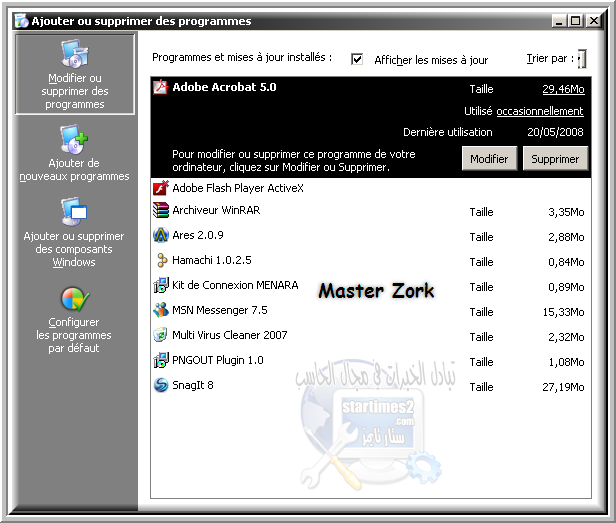
Task: Click the Adobe Acrobat 5.0 title text
Action: pyautogui.click(x=224, y=87)
